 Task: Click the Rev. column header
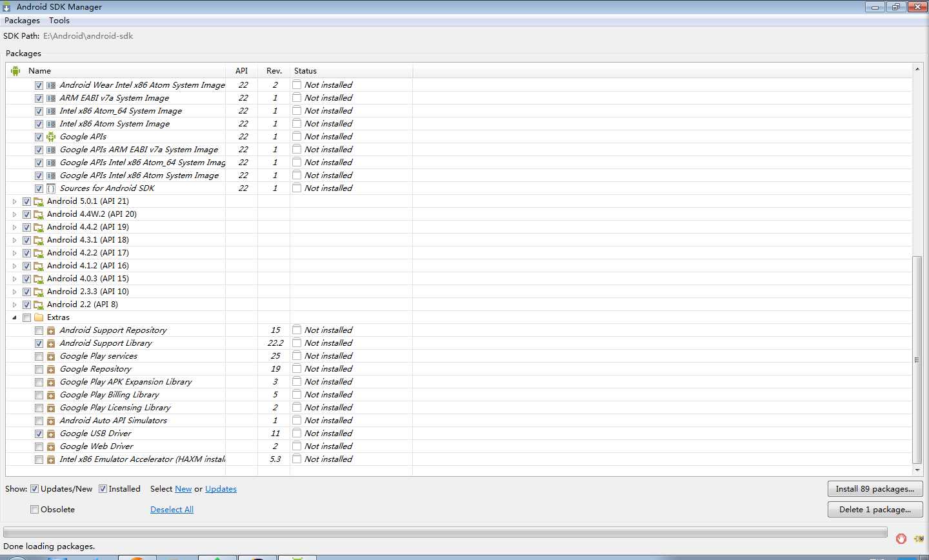tap(274, 71)
